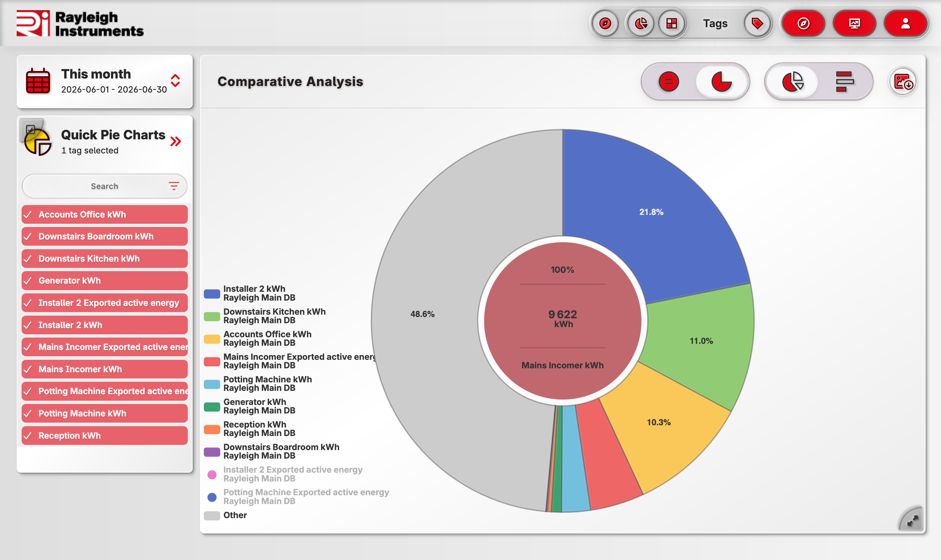The height and width of the screenshot is (560, 941).
Task: Click the green 11.0% pie slice
Action: (x=701, y=341)
